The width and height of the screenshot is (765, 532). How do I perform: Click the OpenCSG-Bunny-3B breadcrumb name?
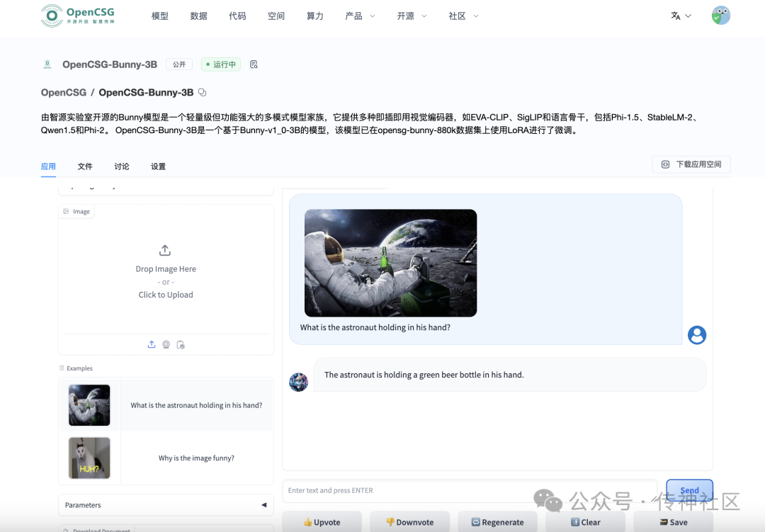point(146,93)
